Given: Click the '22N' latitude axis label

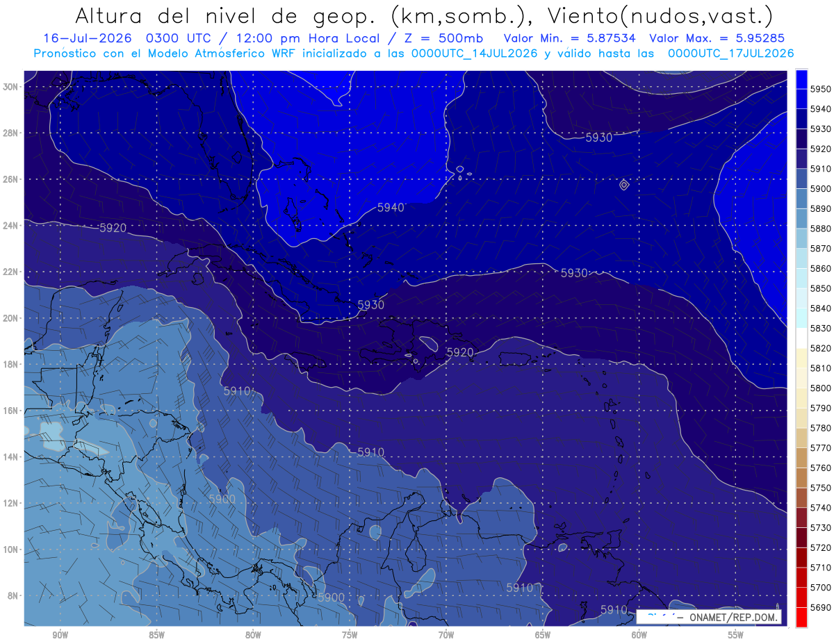Looking at the screenshot, I should tap(12, 272).
